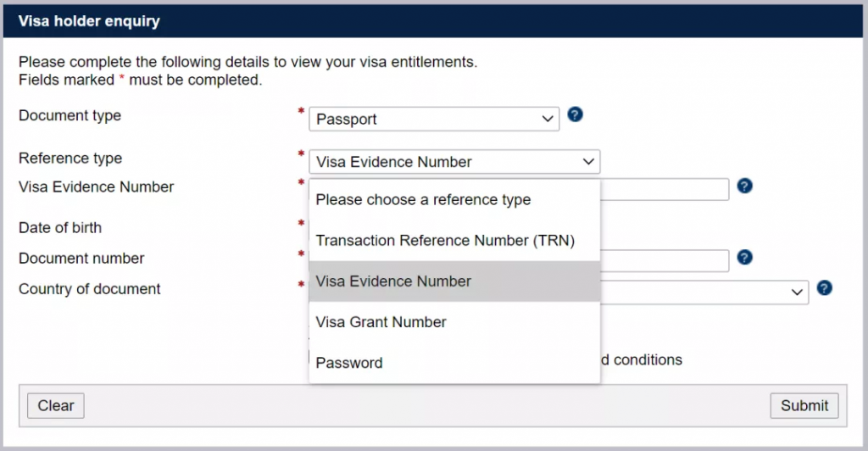Open help for Visa Evidence Number field

click(745, 186)
